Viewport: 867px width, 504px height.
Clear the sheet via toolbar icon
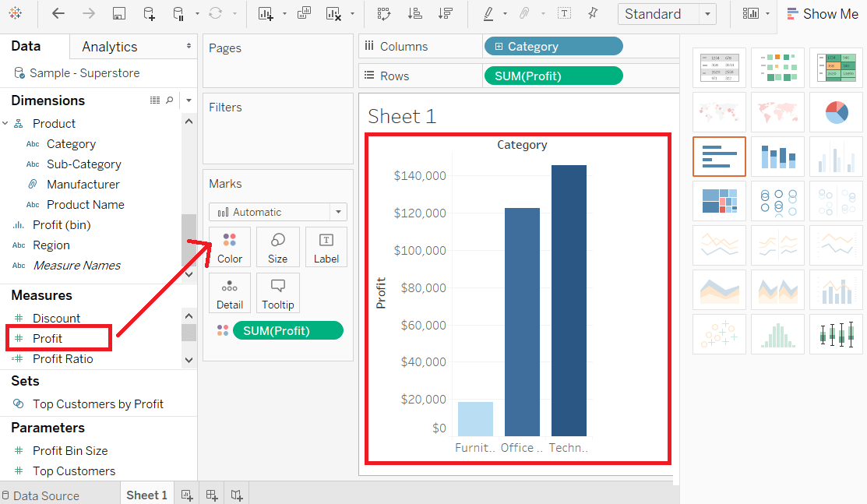tap(333, 14)
